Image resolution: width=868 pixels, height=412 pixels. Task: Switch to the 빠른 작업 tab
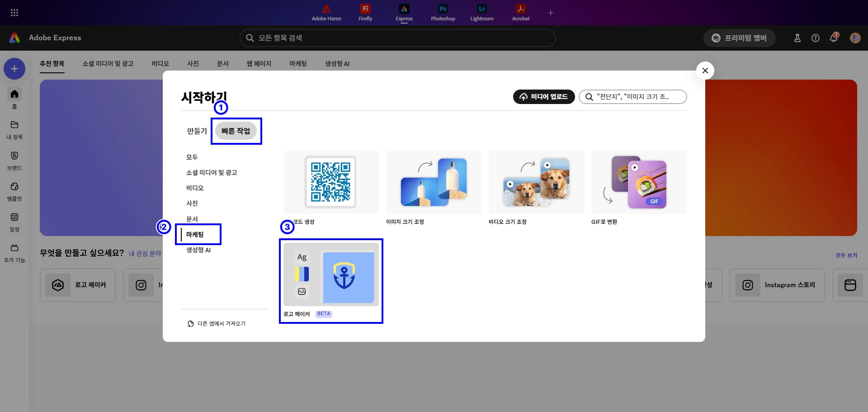click(x=236, y=131)
